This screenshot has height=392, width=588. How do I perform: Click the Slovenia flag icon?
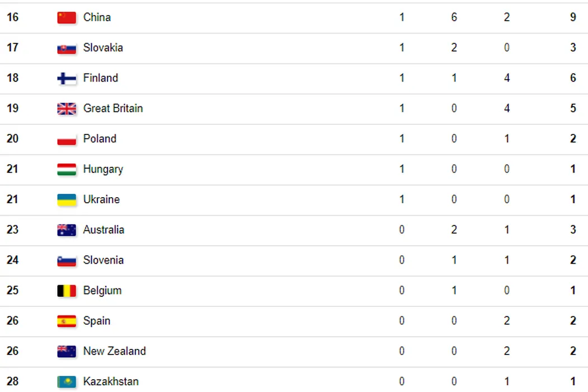tap(67, 260)
